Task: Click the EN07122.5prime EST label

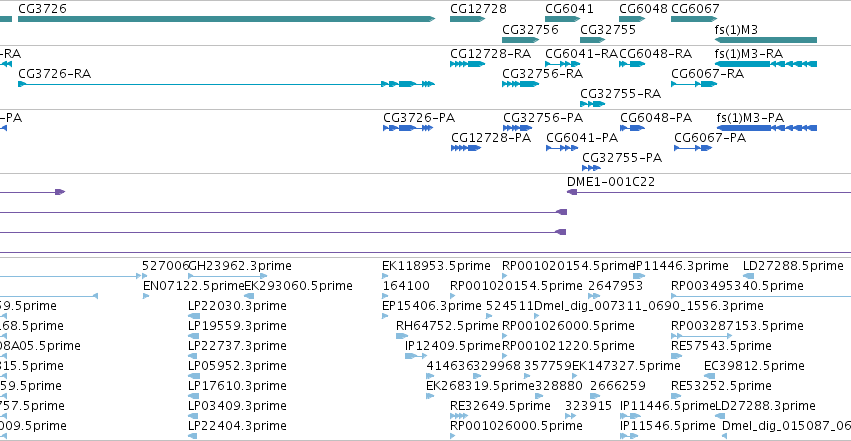Action: tap(194, 286)
